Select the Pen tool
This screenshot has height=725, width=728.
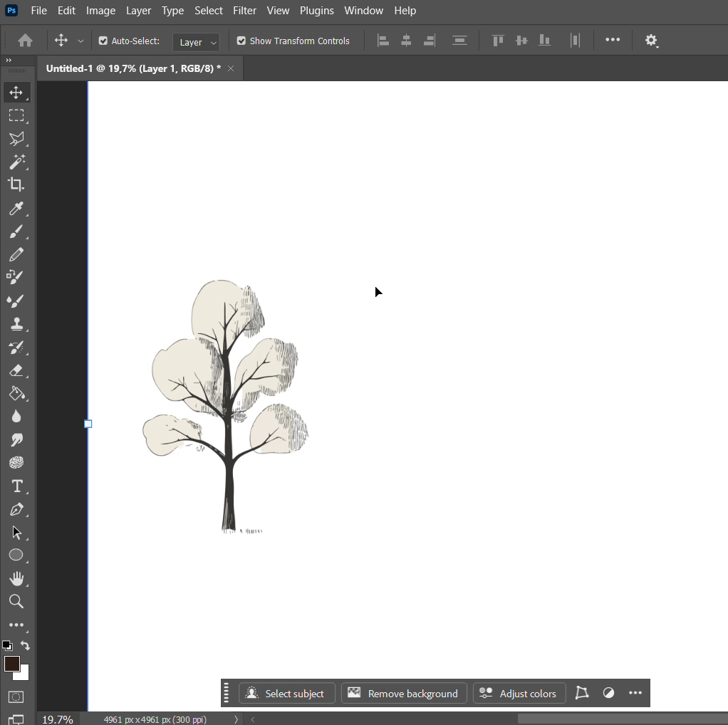tap(16, 510)
